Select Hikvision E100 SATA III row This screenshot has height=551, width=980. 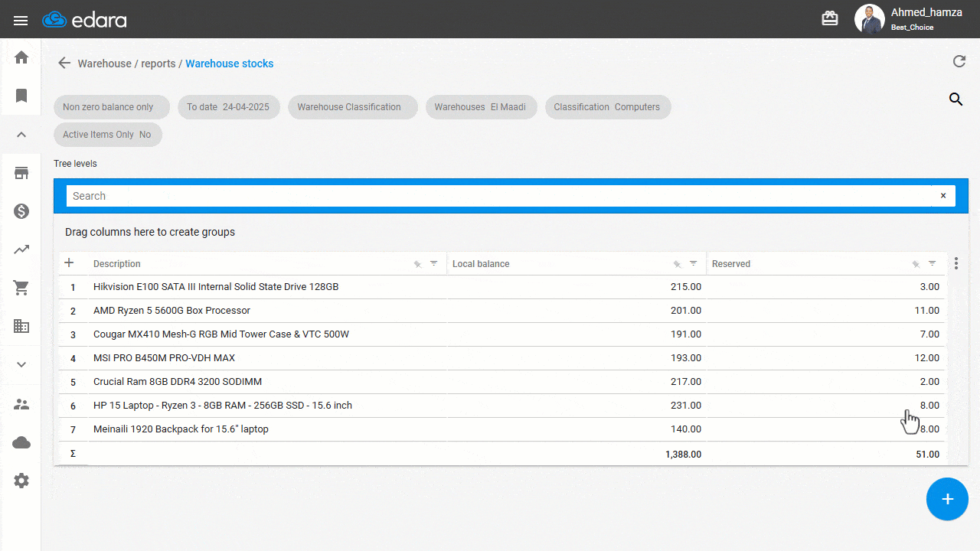point(502,287)
